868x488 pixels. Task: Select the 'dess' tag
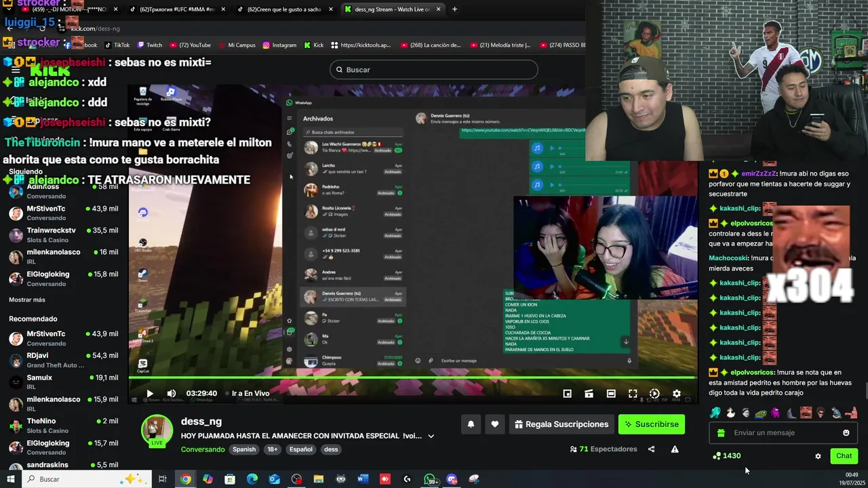click(331, 449)
